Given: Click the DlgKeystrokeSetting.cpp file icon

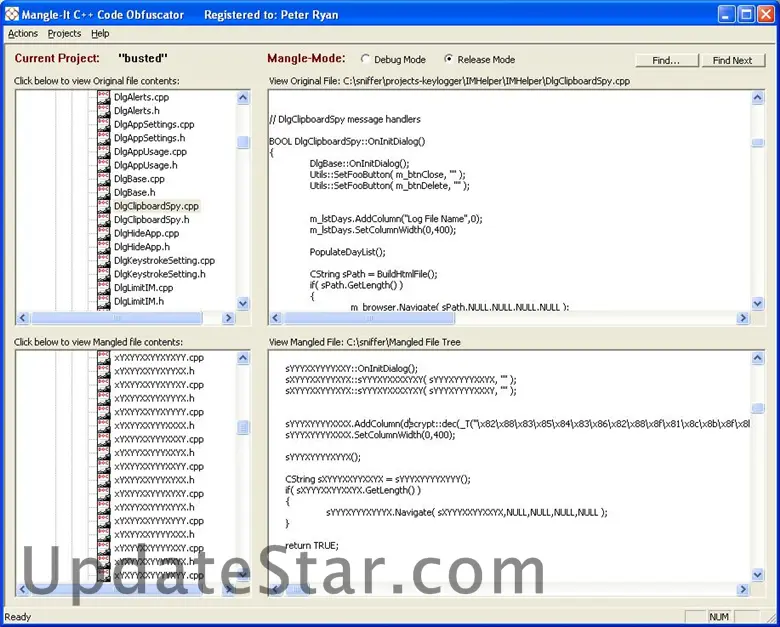Looking at the screenshot, I should [x=103, y=260].
